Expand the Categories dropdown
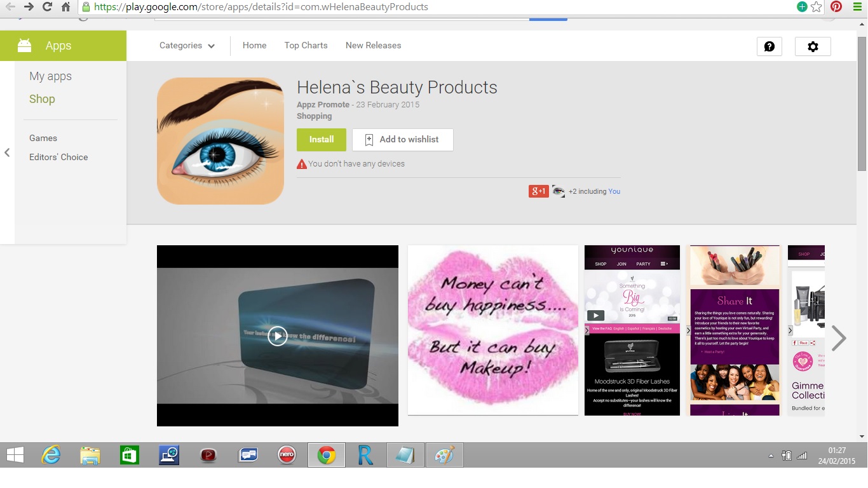 coord(187,46)
